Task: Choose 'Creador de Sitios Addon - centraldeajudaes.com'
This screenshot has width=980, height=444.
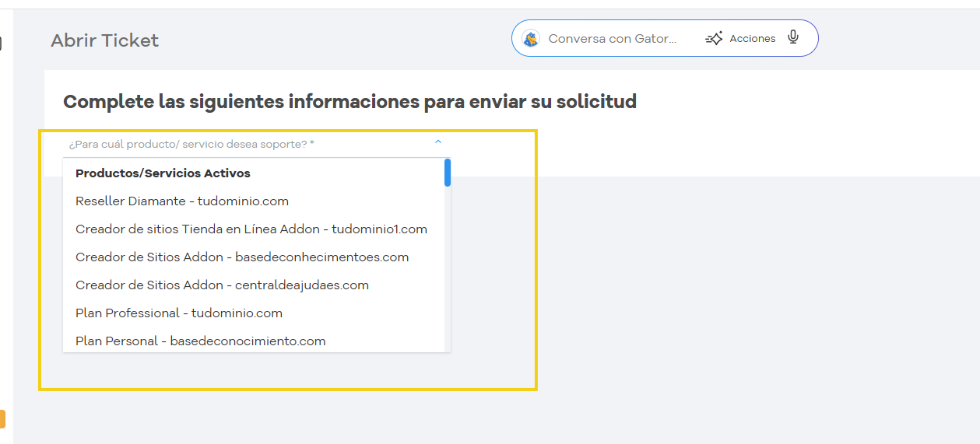Action: (x=254, y=285)
